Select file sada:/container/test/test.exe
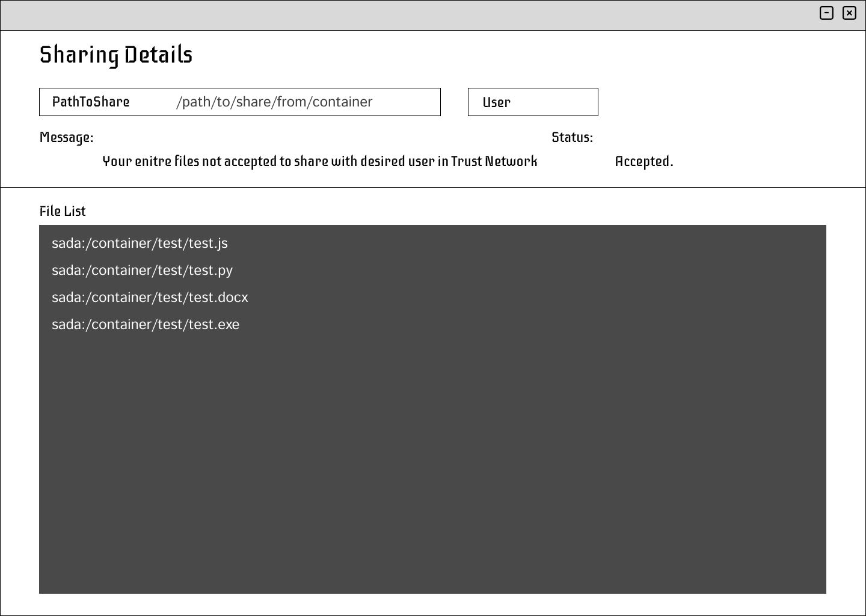This screenshot has height=616, width=866. pos(146,324)
